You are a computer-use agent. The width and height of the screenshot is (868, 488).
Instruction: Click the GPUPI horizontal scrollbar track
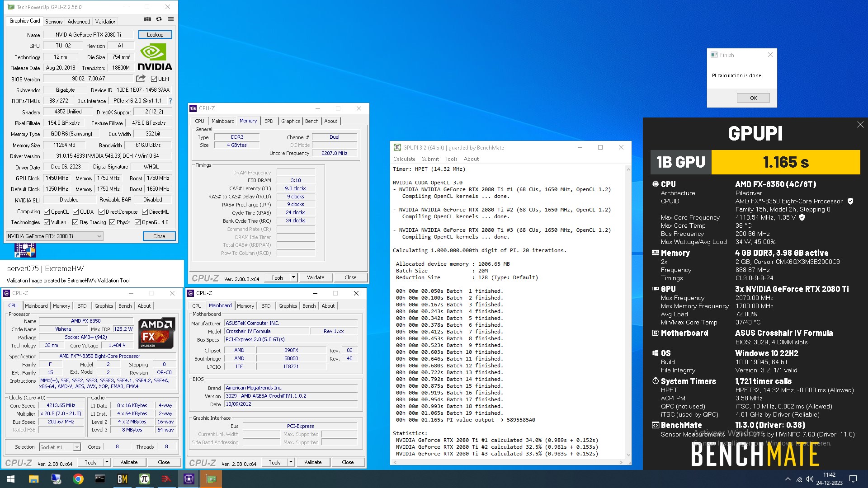(509, 462)
